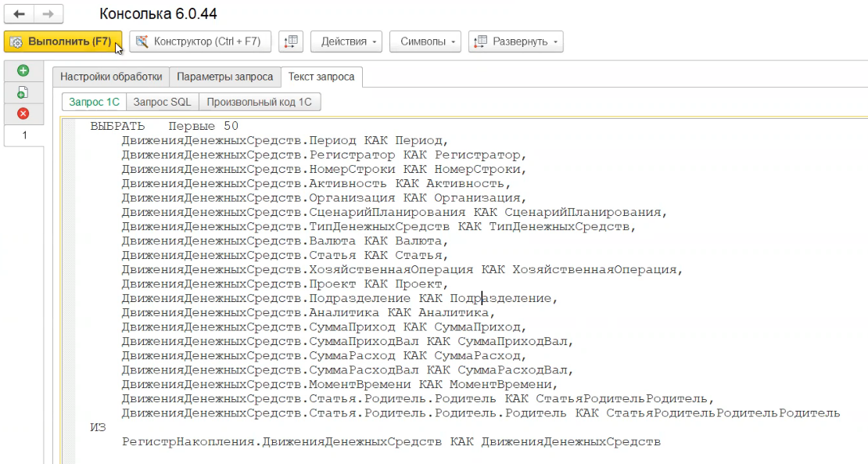Switch to Запрос SQL mode
Viewport: 868px width, 464px height.
pyautogui.click(x=162, y=102)
